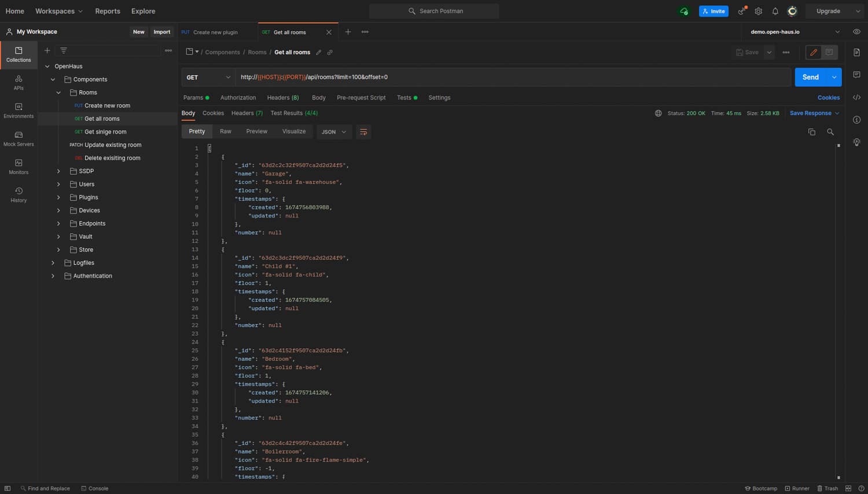Open the code snippet icon in right sidebar
Image resolution: width=868 pixels, height=494 pixels.
click(x=857, y=97)
